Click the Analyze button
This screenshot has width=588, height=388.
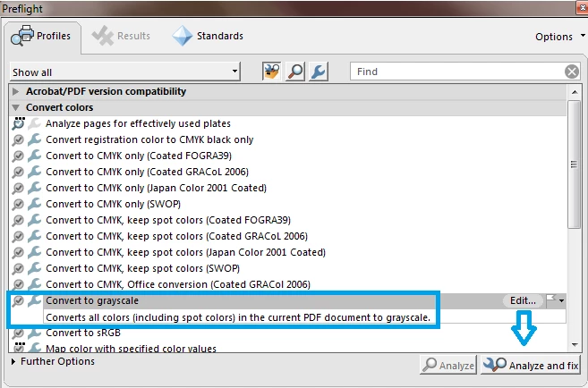(448, 365)
